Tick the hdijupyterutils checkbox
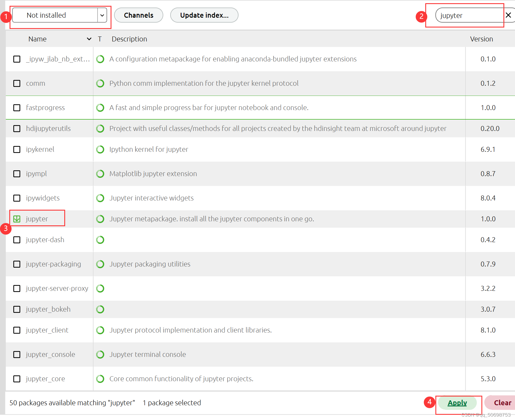Viewport: 515px width, 420px height. 17,129
